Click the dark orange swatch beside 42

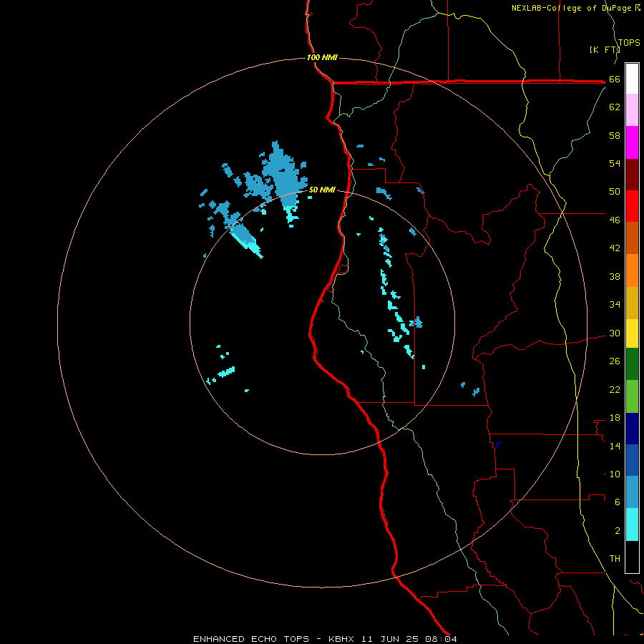point(632,238)
